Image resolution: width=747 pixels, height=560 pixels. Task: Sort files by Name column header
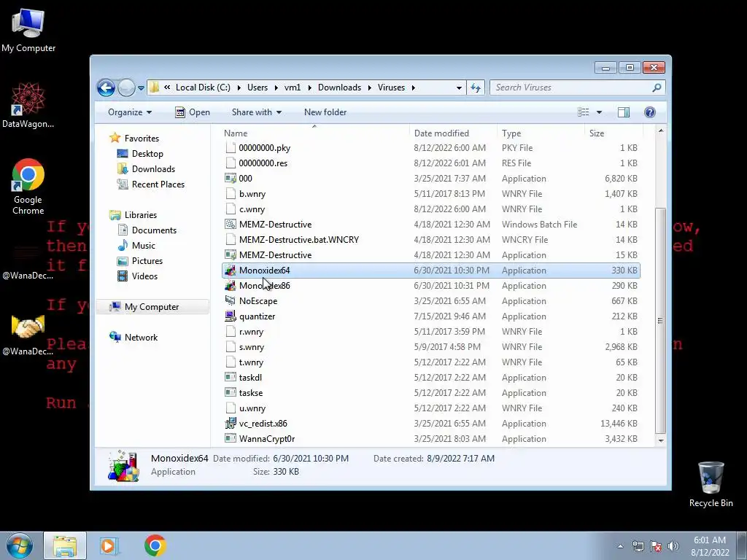coord(314,133)
